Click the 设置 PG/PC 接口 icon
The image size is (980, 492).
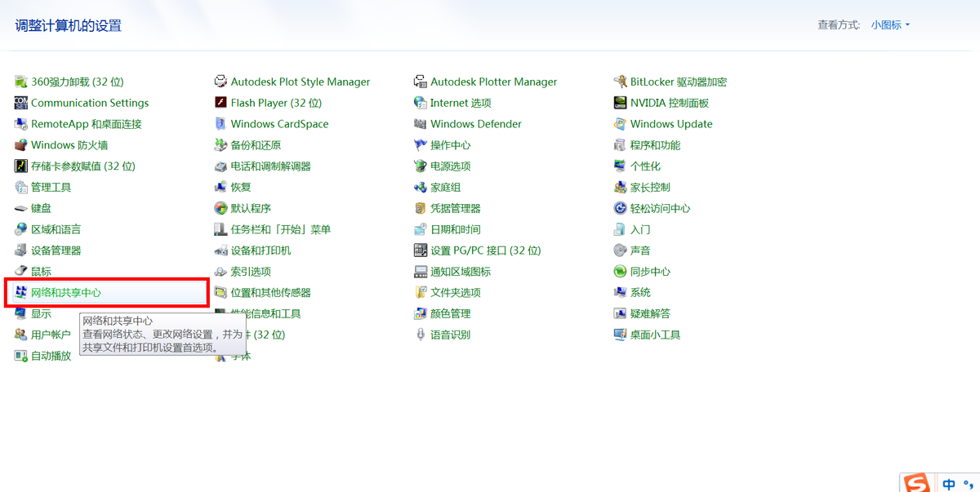(421, 250)
